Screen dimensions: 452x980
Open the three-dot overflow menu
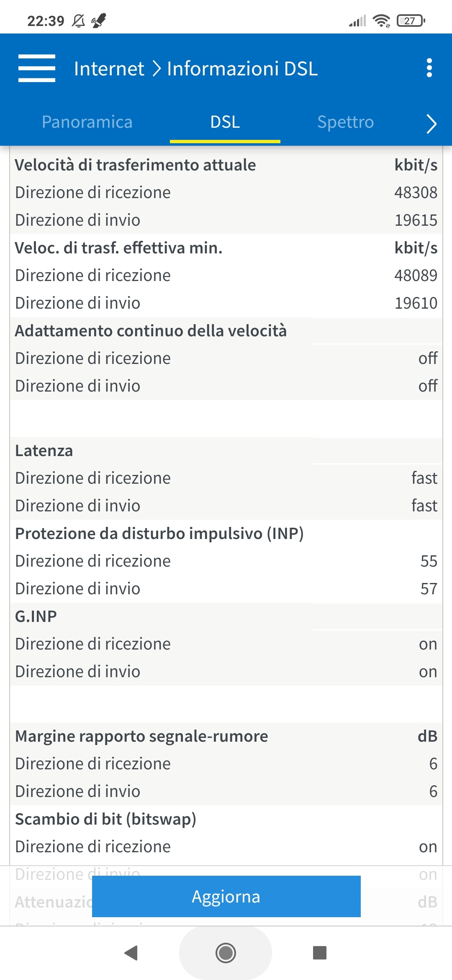[x=429, y=68]
